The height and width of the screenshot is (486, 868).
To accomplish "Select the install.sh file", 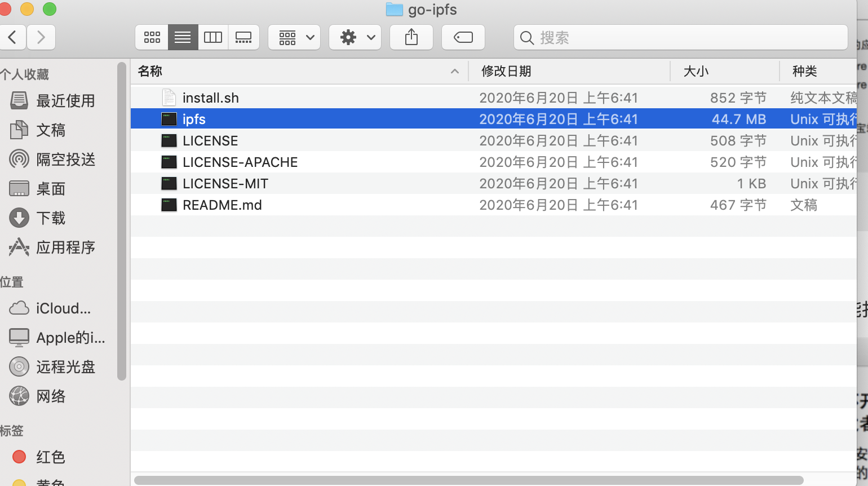I will 210,97.
